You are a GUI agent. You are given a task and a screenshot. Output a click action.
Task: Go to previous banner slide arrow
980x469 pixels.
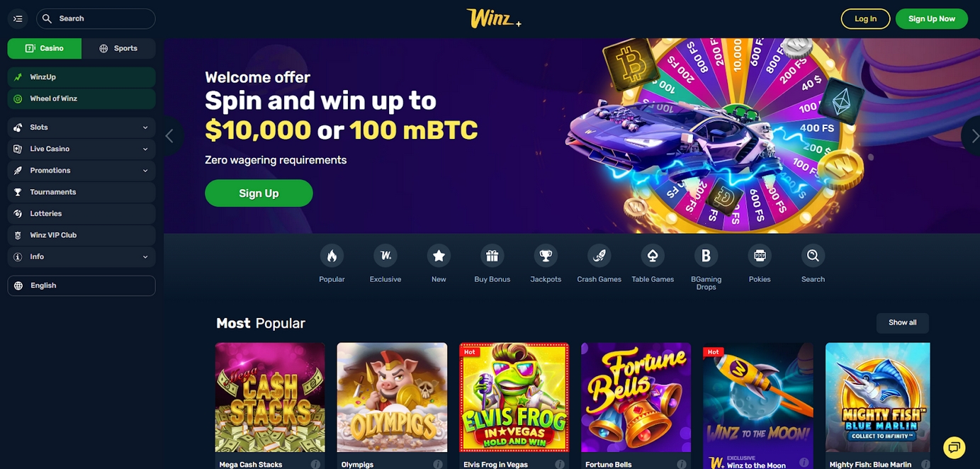(169, 136)
